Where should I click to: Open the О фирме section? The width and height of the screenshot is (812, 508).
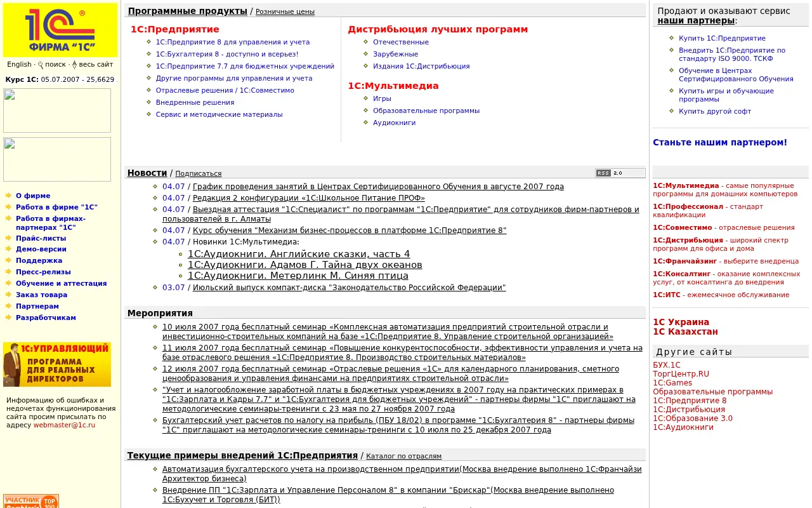pyautogui.click(x=33, y=196)
